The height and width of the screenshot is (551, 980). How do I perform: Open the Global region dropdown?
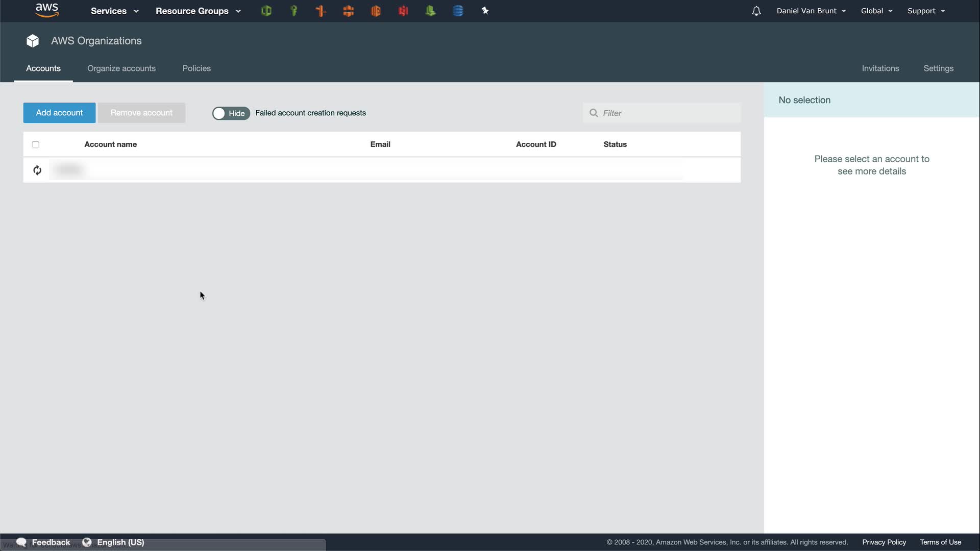click(876, 11)
